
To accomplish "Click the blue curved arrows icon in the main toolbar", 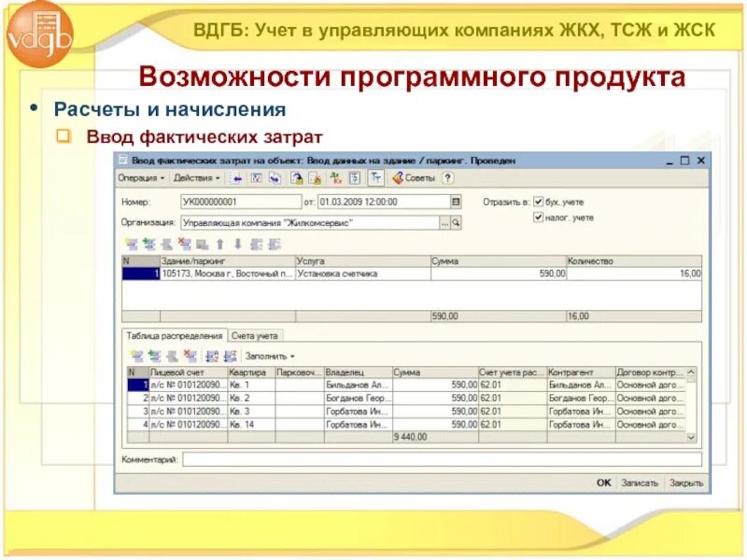I will tap(275, 178).
